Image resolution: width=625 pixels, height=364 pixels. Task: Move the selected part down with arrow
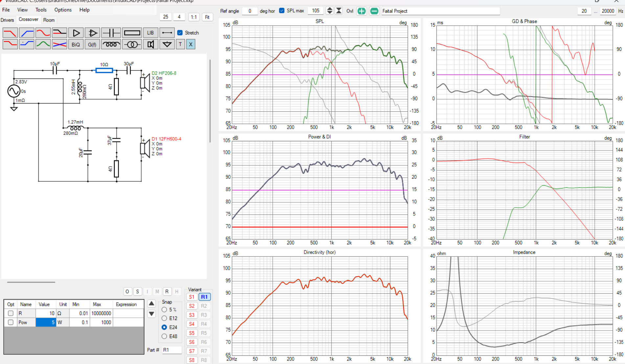(x=151, y=314)
